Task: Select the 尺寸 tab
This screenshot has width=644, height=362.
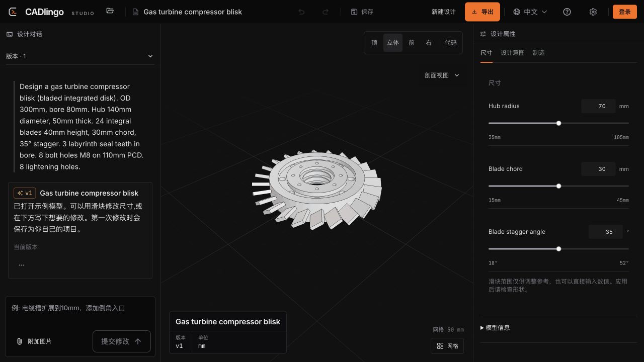Action: pos(487,53)
